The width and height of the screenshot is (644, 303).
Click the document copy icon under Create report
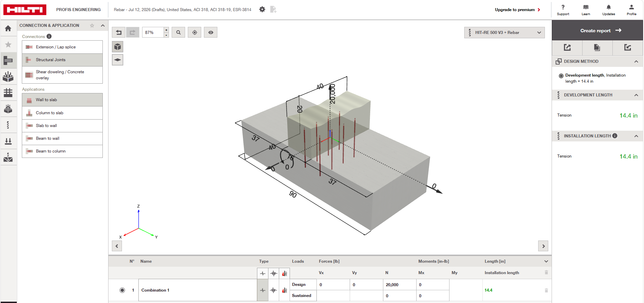pos(597,47)
